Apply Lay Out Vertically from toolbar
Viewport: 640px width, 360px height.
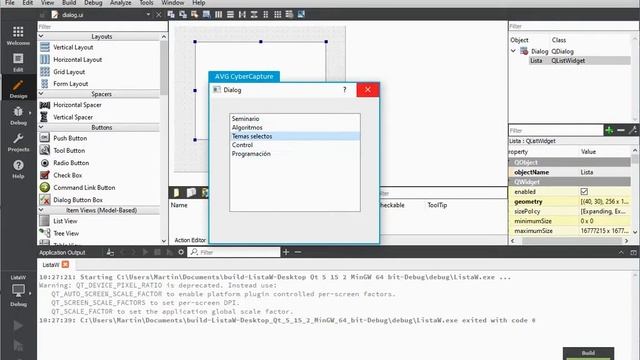pyautogui.click(x=231, y=15)
